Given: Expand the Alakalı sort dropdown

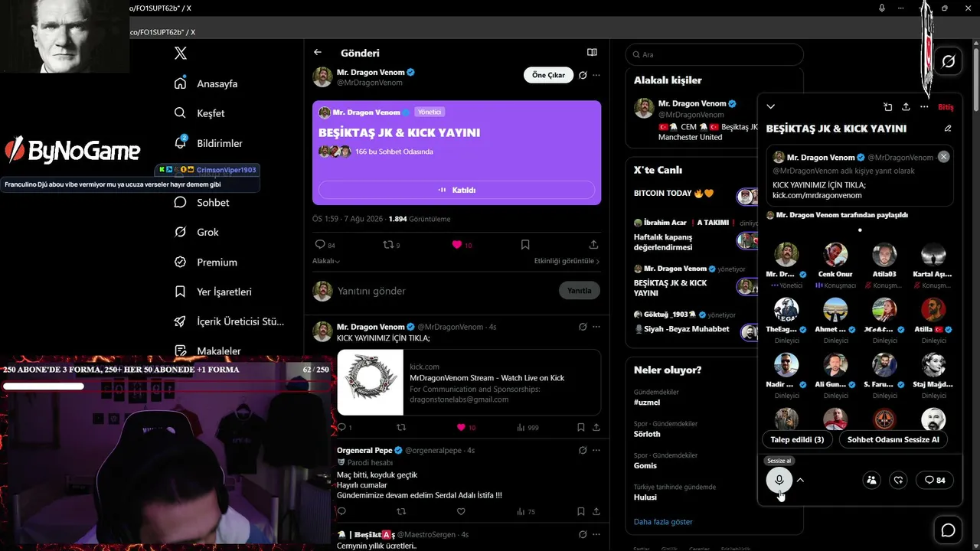Looking at the screenshot, I should click(326, 261).
